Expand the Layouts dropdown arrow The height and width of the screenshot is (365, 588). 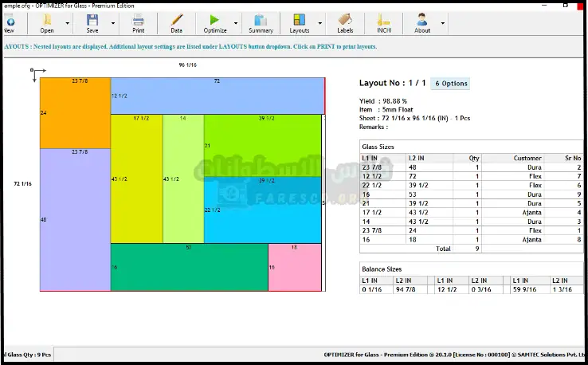point(319,24)
